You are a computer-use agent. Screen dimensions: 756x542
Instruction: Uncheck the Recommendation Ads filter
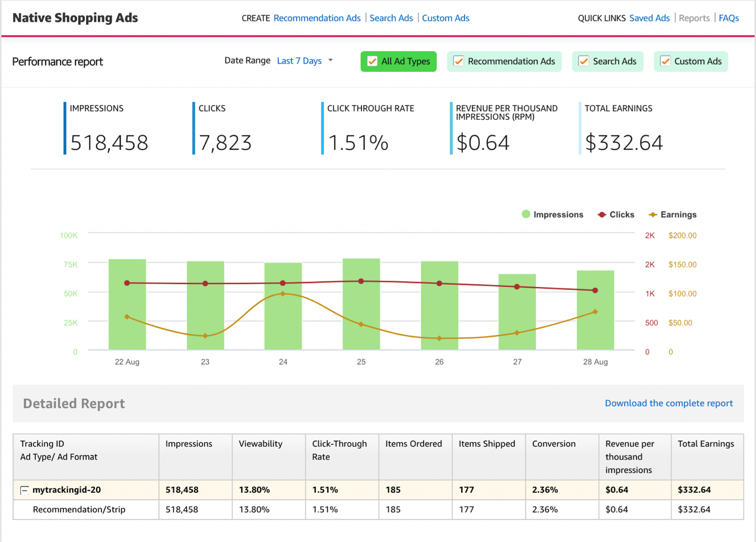(x=459, y=62)
